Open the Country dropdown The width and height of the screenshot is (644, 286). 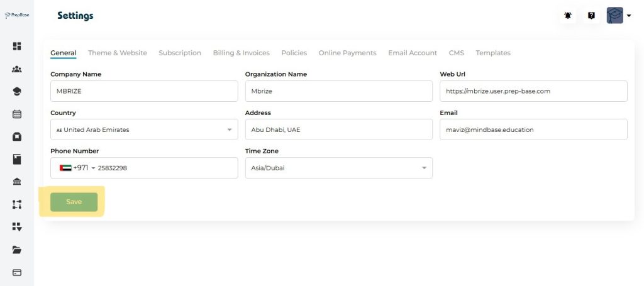[x=143, y=130]
